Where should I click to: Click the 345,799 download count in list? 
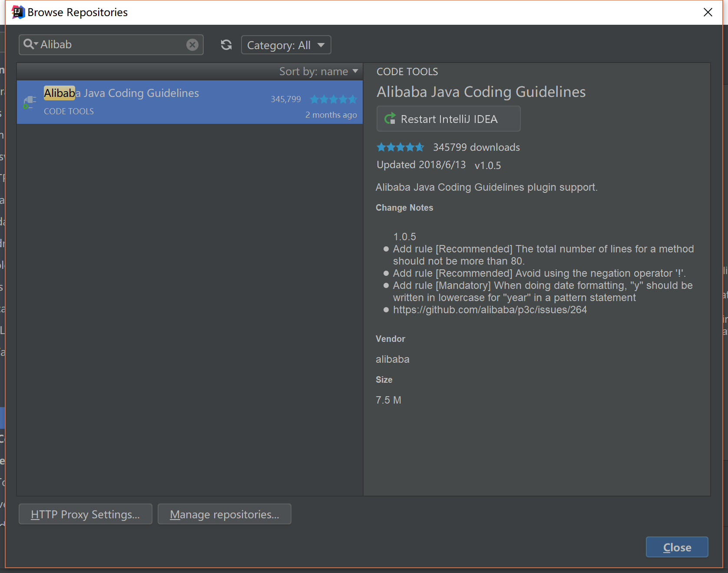pyautogui.click(x=285, y=99)
